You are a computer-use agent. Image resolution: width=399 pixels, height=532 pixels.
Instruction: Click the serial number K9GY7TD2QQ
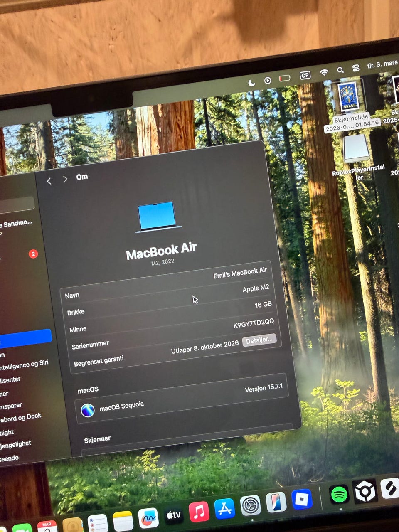click(x=254, y=323)
